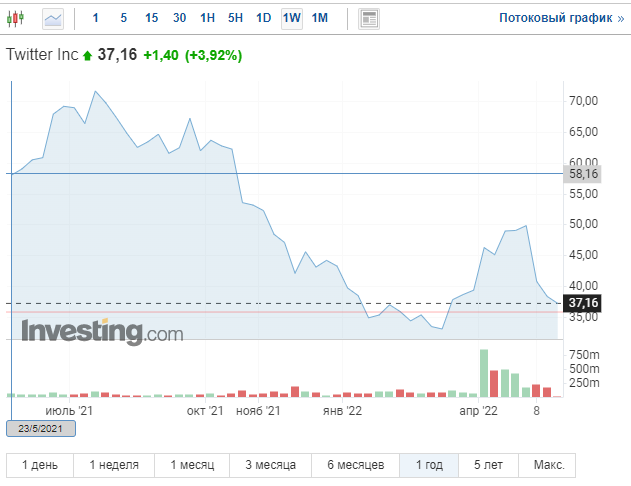Choose the 1D interval
The height and width of the screenshot is (486, 631).
coord(264,18)
